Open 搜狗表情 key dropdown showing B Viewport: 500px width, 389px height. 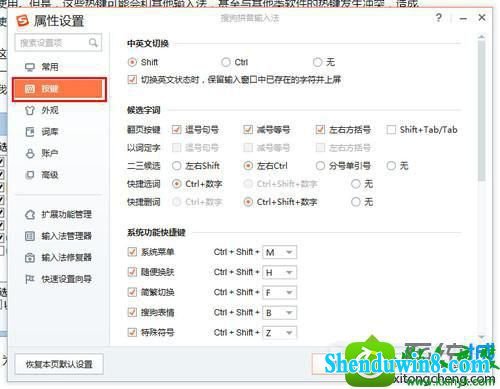280,313
